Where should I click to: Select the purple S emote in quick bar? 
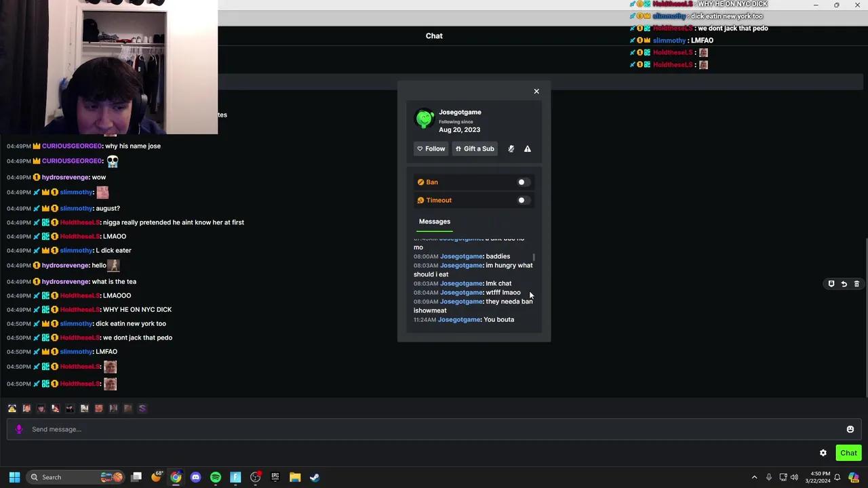[x=142, y=408]
